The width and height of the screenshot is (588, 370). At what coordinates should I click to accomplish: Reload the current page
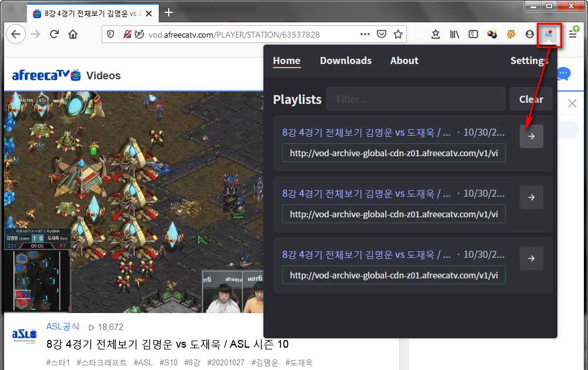point(54,35)
